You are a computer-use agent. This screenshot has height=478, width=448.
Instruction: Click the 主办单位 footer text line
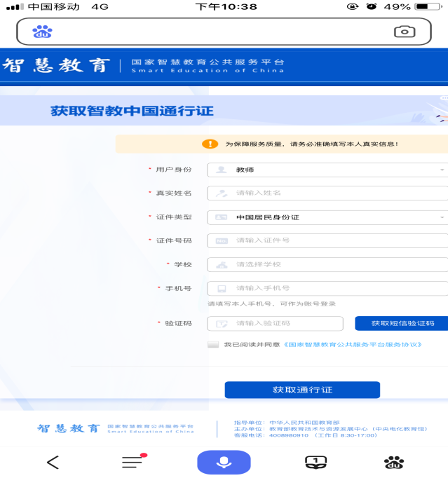point(331,429)
